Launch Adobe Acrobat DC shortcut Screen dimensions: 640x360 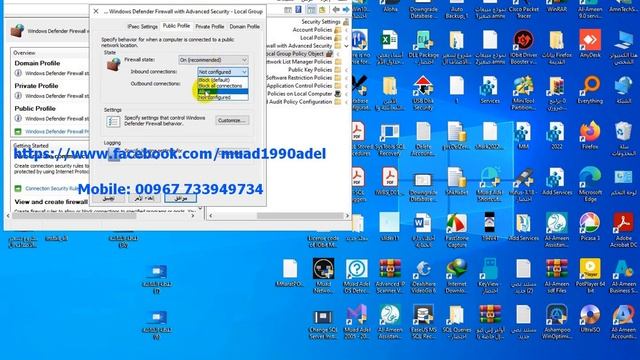point(623,230)
